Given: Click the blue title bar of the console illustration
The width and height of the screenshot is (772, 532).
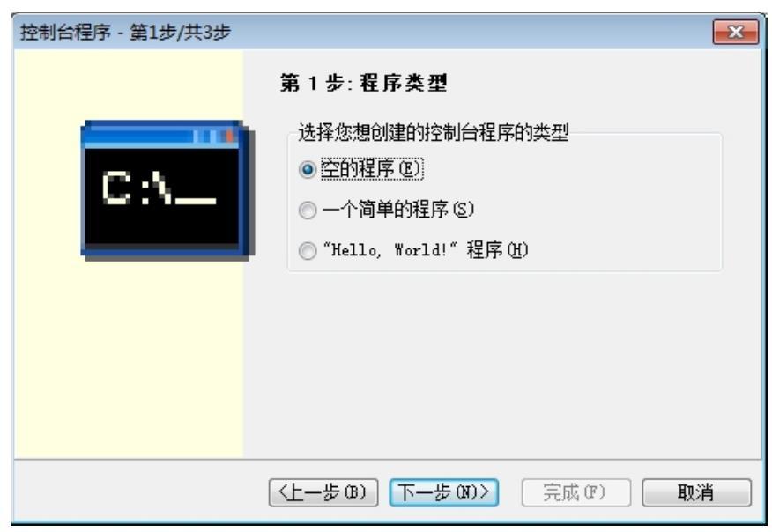Looking at the screenshot, I should pyautogui.click(x=161, y=135).
